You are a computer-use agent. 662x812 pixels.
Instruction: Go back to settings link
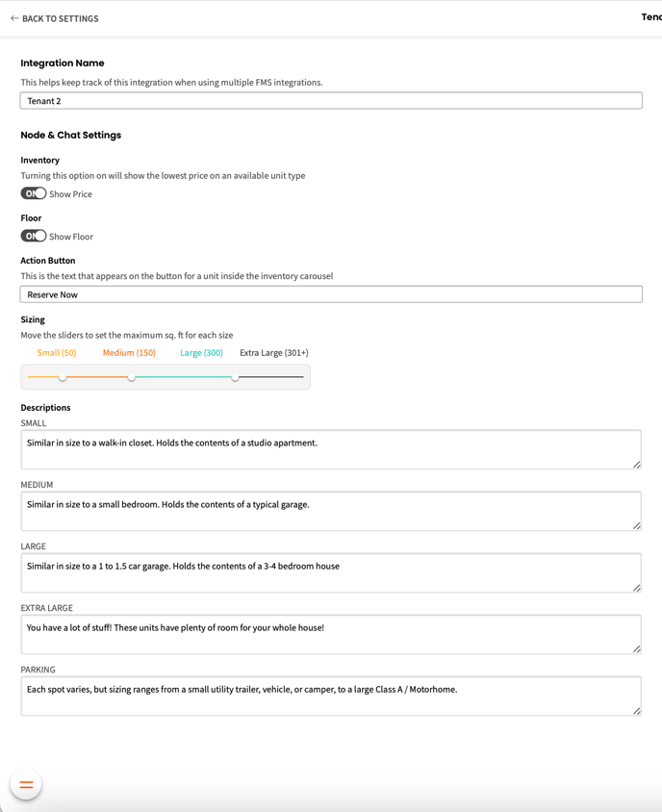(x=60, y=18)
